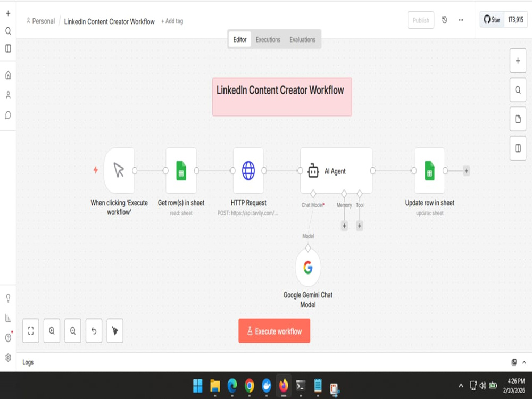
Task: Open the chat bubble icon in left sidebar
Action: (8, 115)
